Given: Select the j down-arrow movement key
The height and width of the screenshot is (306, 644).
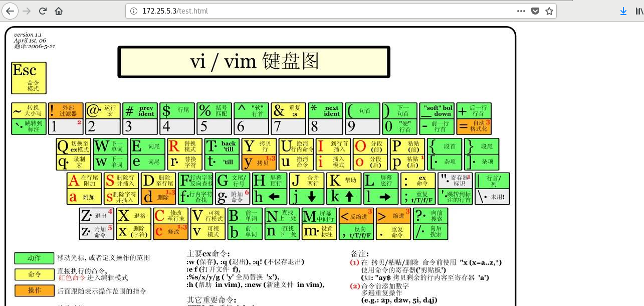Looking at the screenshot, I should tap(306, 196).
